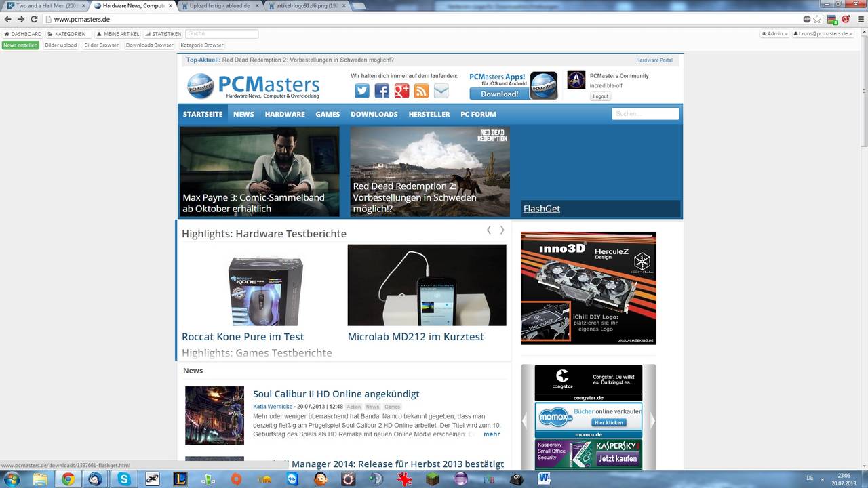Reload the page
The width and height of the screenshot is (868, 488).
coord(34,19)
